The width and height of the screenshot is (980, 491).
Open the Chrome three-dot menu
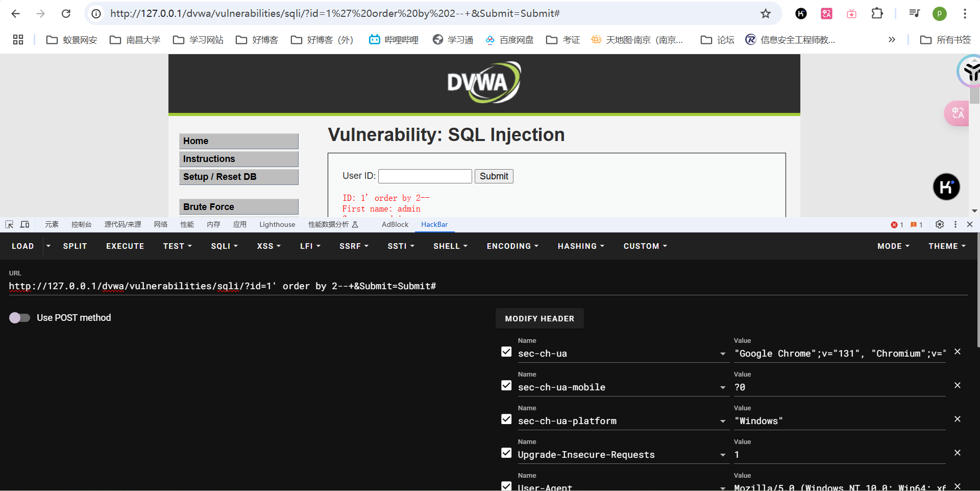pyautogui.click(x=965, y=14)
